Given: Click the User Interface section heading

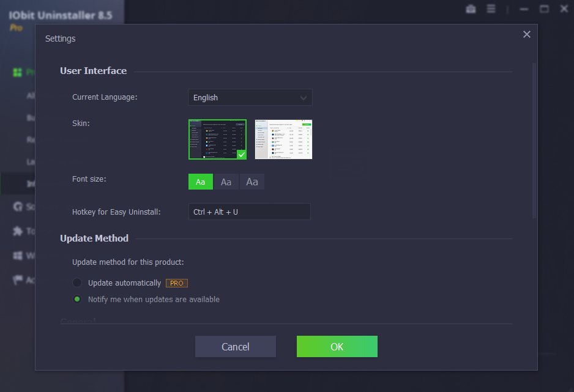Looking at the screenshot, I should click(x=94, y=70).
